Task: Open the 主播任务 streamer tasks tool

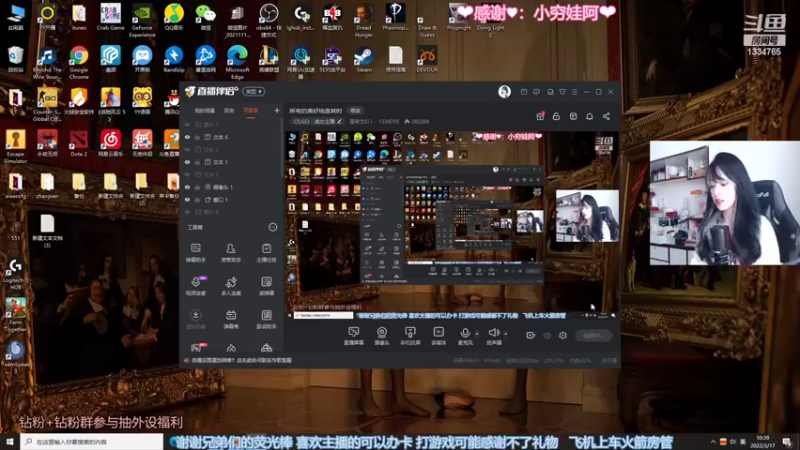Action: [266, 252]
